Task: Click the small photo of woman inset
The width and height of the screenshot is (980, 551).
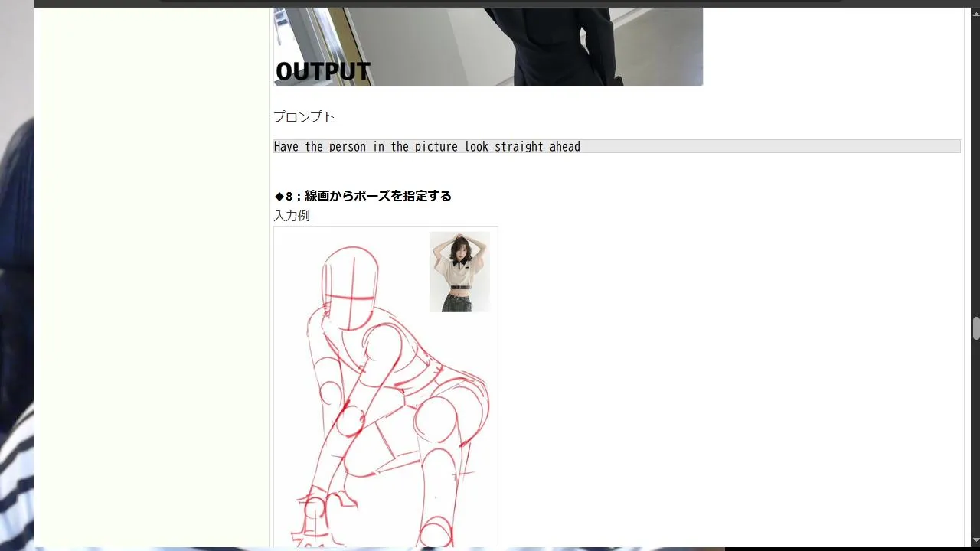Action: 459,272
